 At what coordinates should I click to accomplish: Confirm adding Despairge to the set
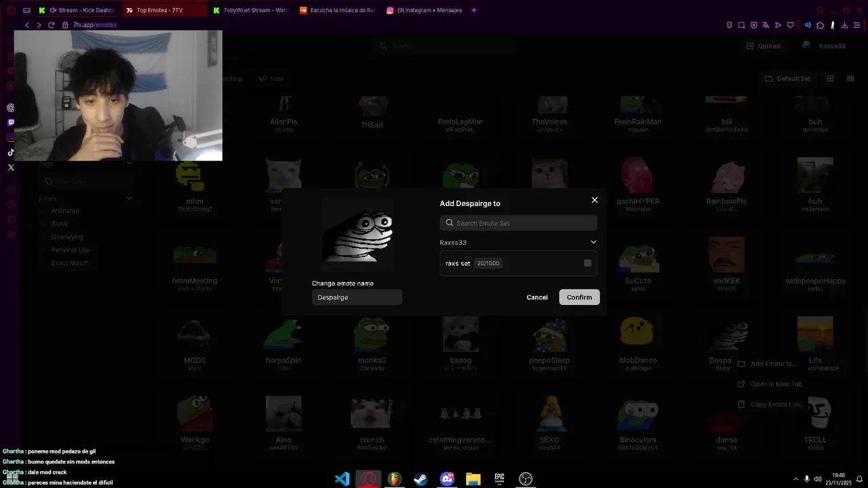tap(579, 297)
